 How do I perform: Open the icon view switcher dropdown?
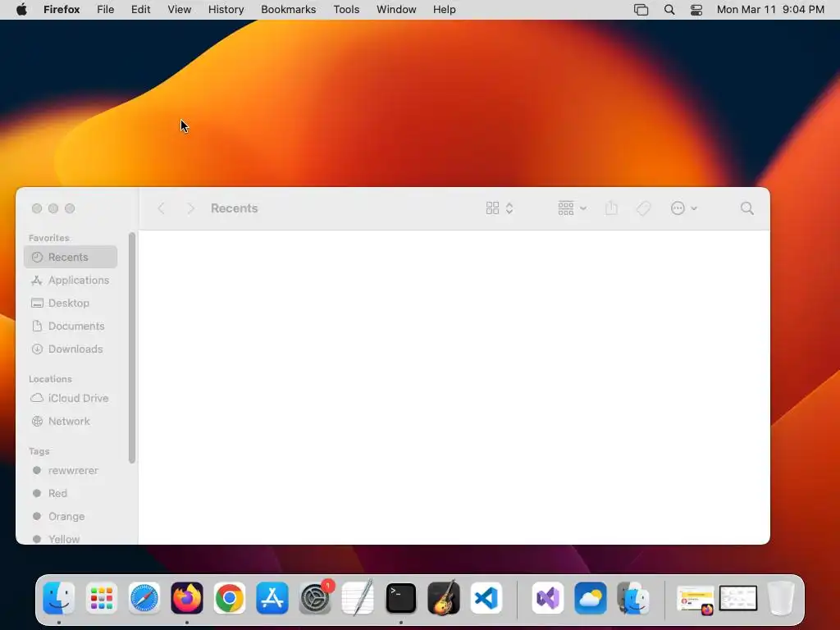click(500, 208)
